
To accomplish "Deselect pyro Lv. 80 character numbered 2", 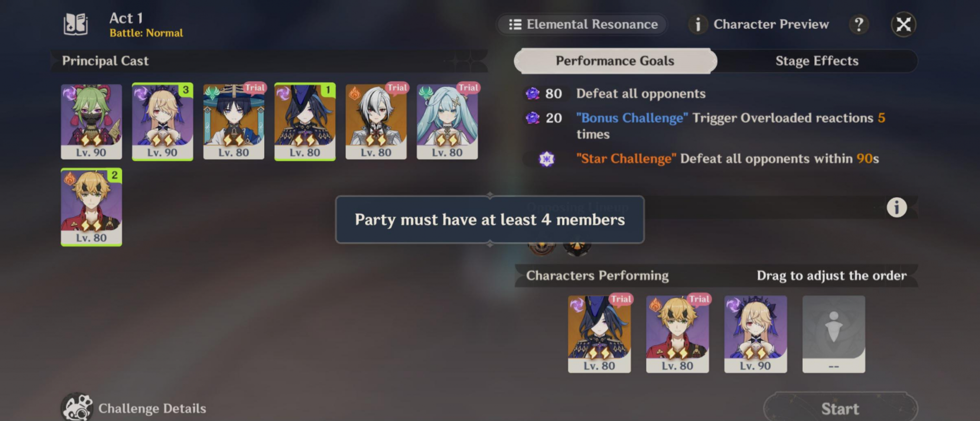I will point(91,207).
